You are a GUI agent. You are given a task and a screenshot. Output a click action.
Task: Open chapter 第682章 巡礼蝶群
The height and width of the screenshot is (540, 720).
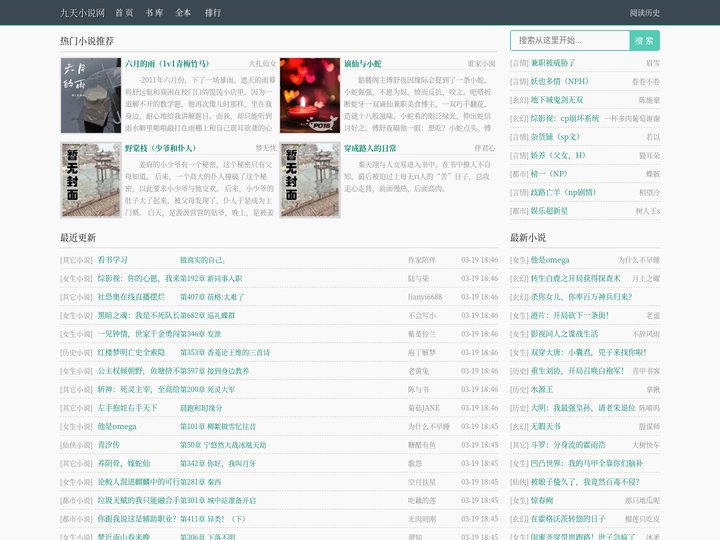click(208, 315)
